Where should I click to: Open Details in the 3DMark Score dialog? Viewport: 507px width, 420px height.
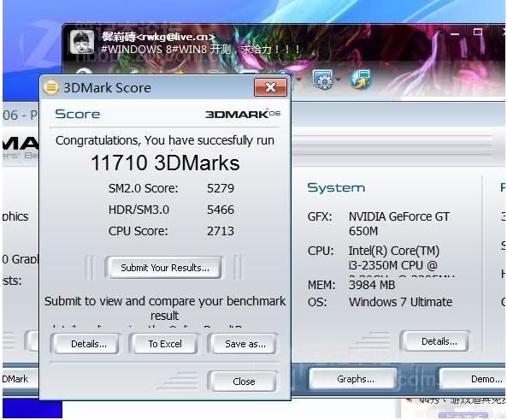pyautogui.click(x=88, y=344)
